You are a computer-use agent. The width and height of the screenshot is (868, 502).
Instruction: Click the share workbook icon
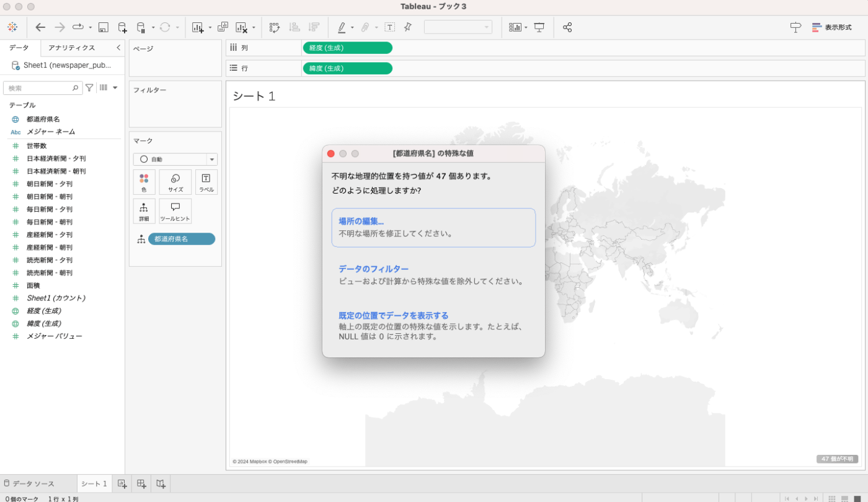coord(567,27)
